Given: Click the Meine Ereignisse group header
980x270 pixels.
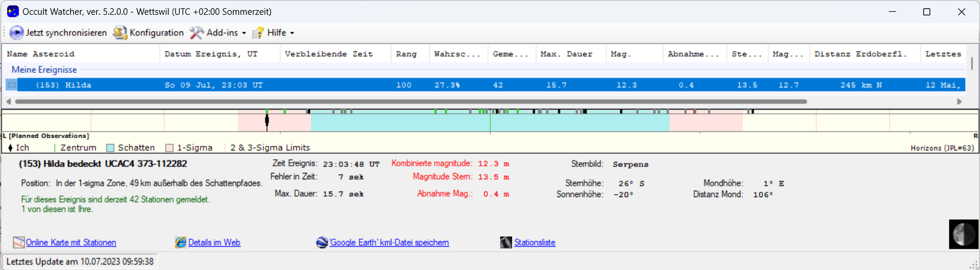Looking at the screenshot, I should pyautogui.click(x=44, y=70).
